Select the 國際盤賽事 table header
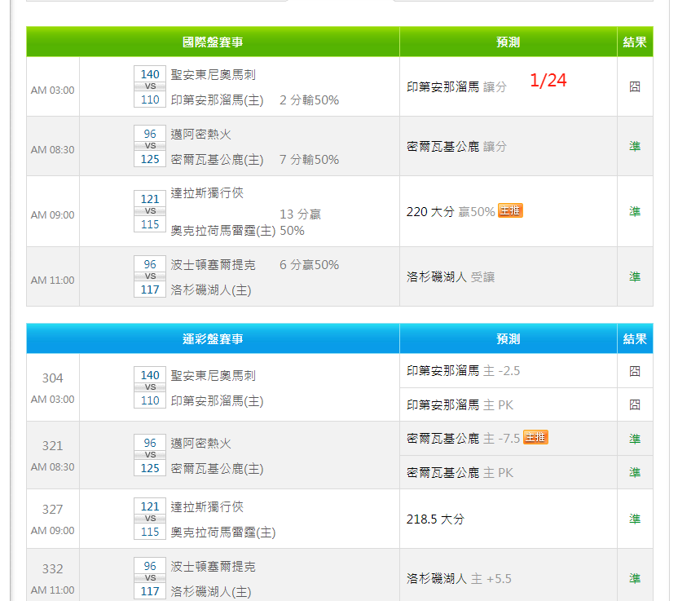 (x=213, y=42)
